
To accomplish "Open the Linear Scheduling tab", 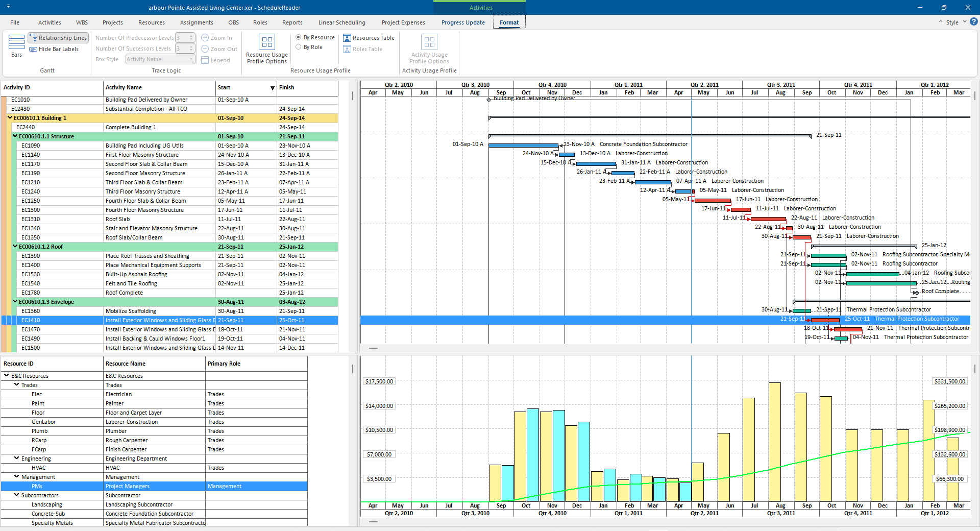I will pos(341,22).
